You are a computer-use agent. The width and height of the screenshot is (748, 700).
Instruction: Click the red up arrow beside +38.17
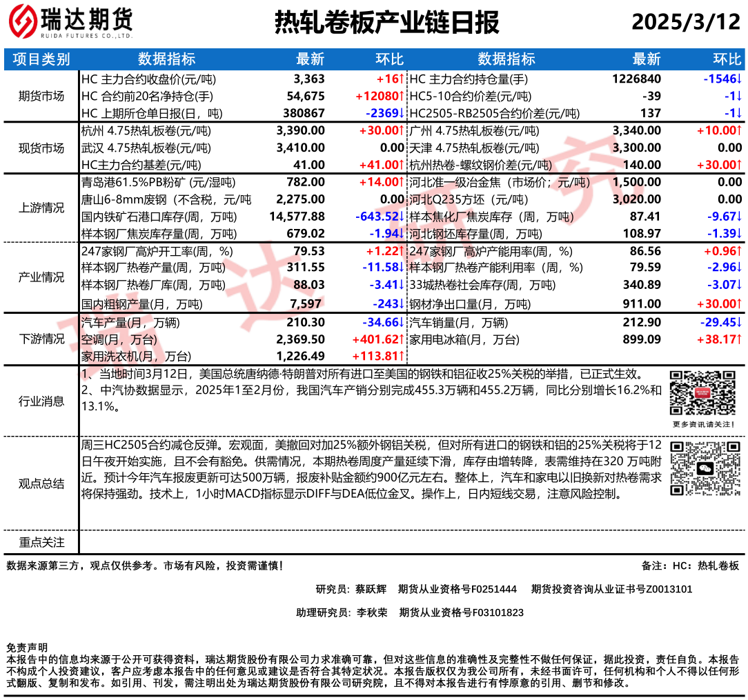click(739, 339)
